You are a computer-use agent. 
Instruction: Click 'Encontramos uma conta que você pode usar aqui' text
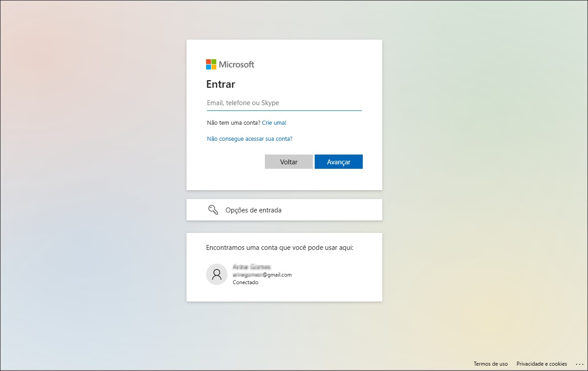[x=280, y=248]
